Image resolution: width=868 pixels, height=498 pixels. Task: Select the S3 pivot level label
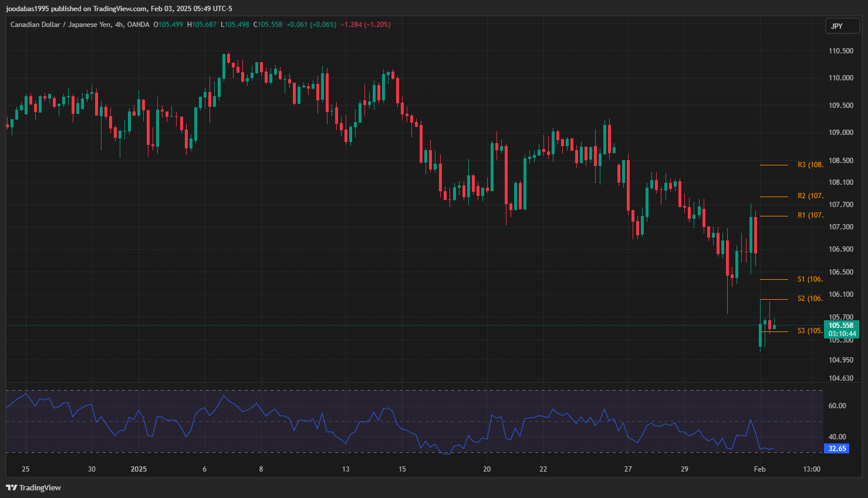[x=810, y=331]
